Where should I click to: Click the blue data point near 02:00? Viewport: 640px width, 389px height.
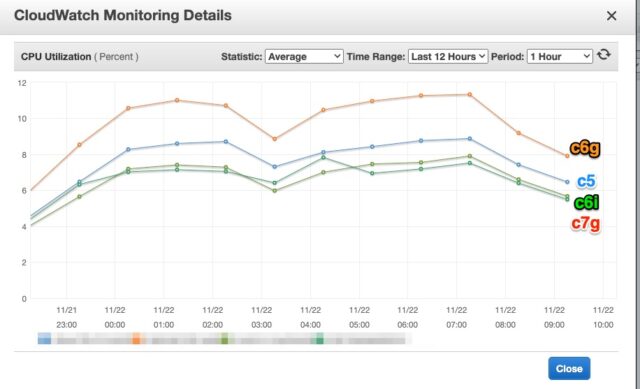coord(226,142)
